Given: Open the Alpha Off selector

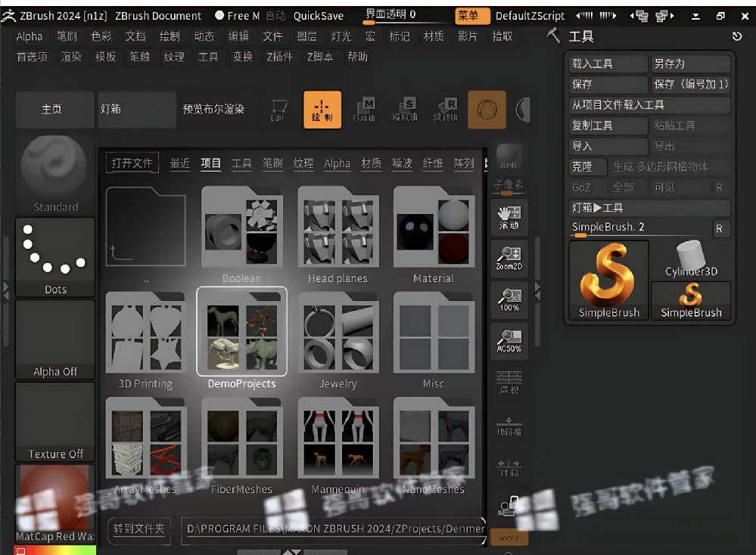Looking at the screenshot, I should (x=55, y=340).
